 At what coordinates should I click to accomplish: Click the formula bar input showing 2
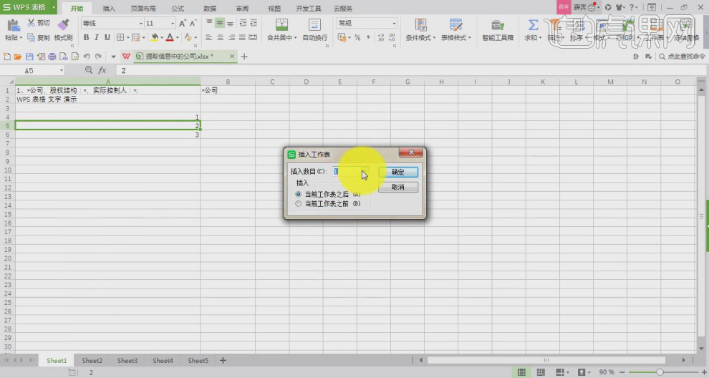pos(411,71)
